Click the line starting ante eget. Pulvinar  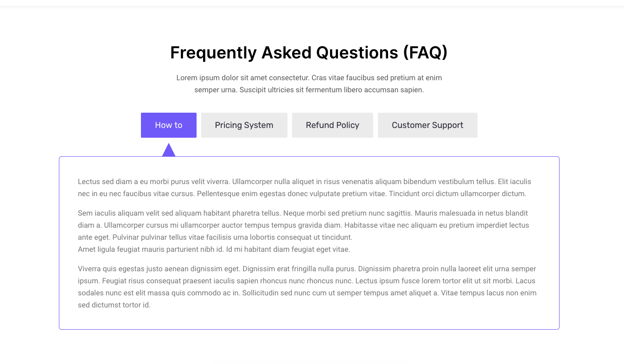tap(215, 237)
